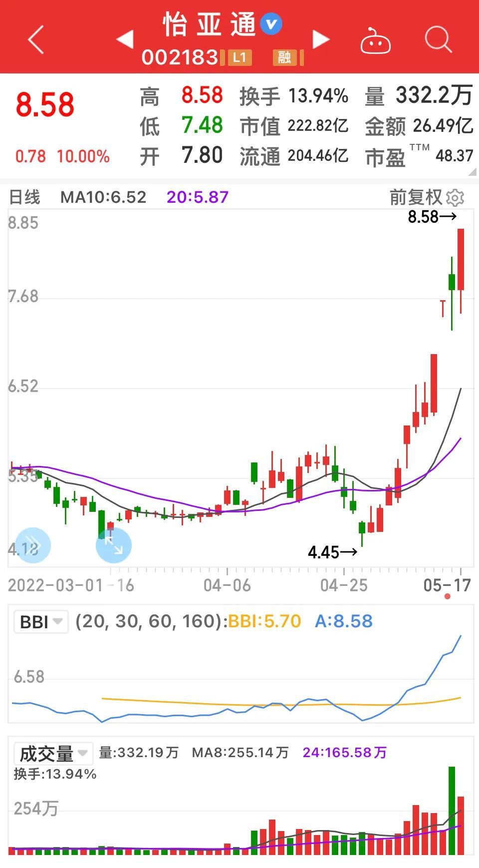Viewport: 479px width, 868px height.
Task: Tap the market cap value 222.82亿
Action: coord(318,126)
